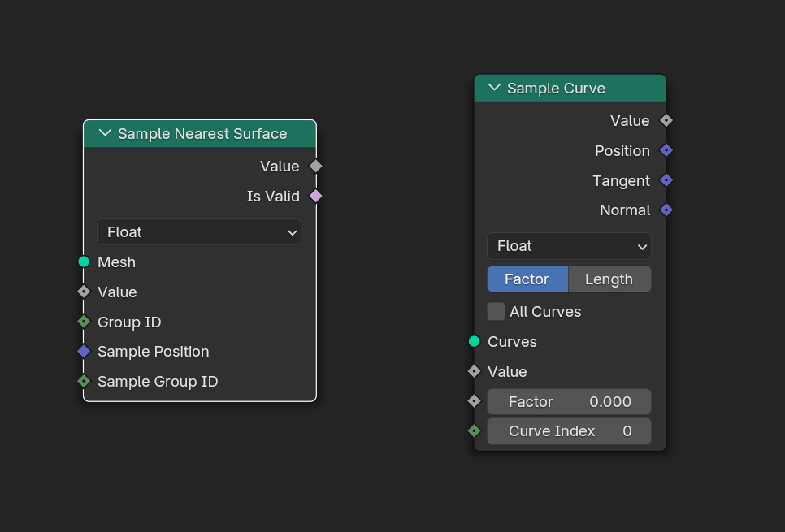785x532 pixels.
Task: Click the Factor value field
Action: [x=569, y=401]
